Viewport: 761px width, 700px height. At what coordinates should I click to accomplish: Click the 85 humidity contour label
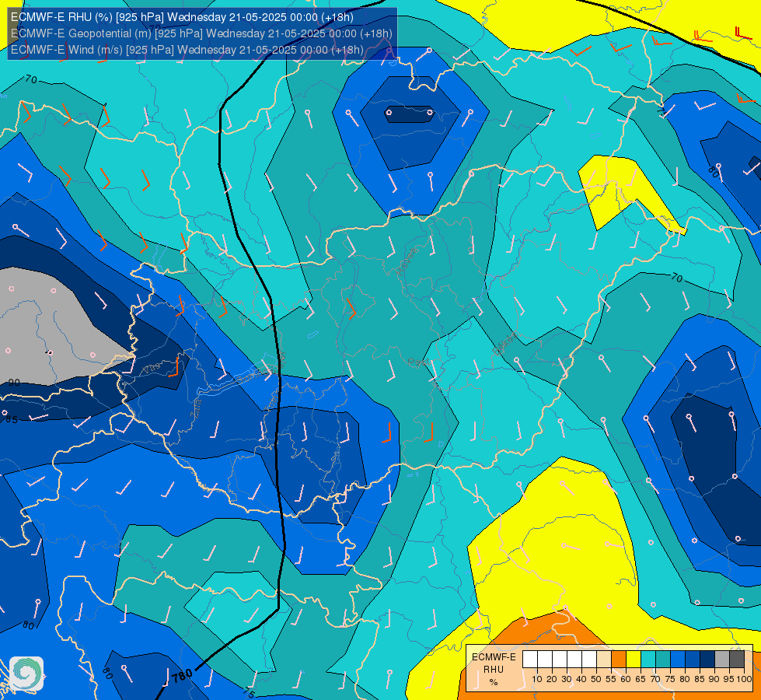pos(12,418)
